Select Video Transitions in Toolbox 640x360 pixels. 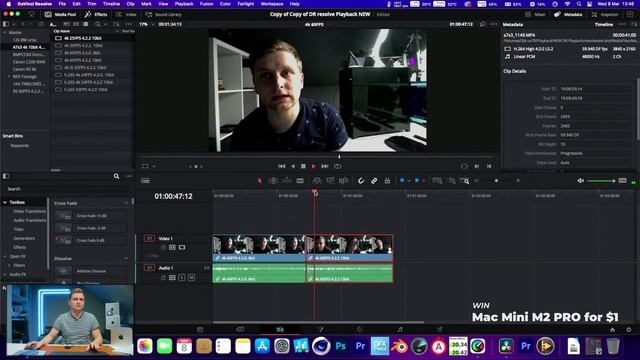[29, 211]
